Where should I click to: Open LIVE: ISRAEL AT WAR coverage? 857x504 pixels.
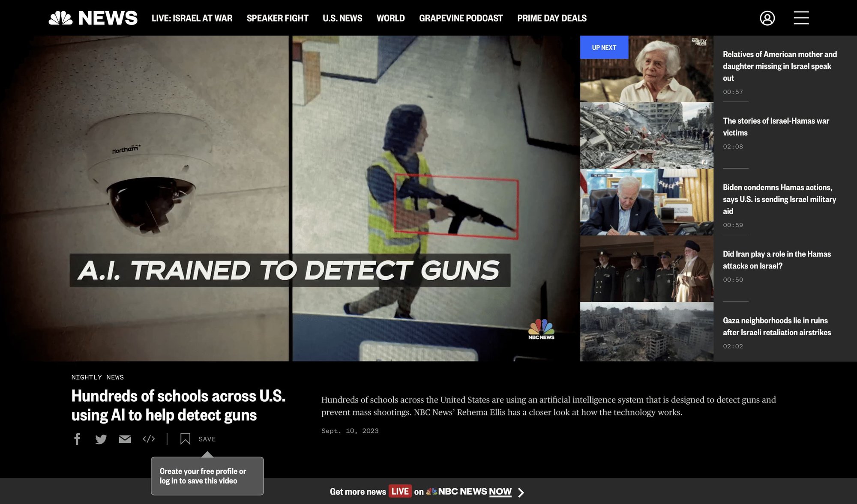(191, 18)
